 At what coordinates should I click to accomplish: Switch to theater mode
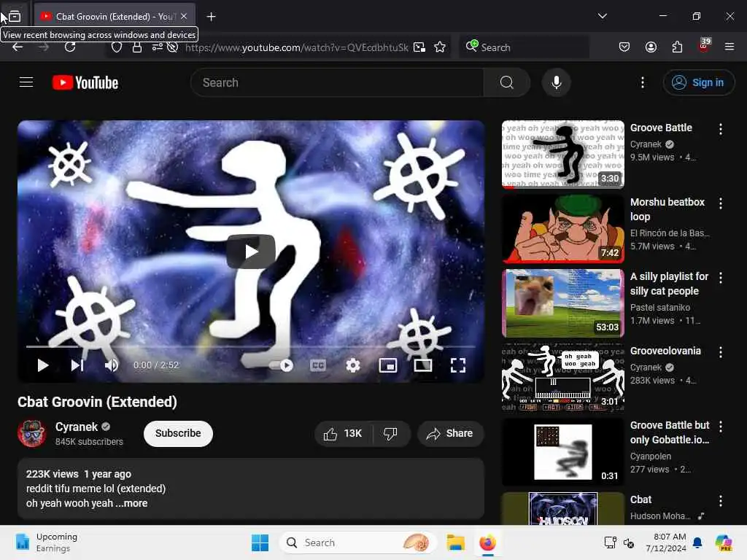click(423, 365)
